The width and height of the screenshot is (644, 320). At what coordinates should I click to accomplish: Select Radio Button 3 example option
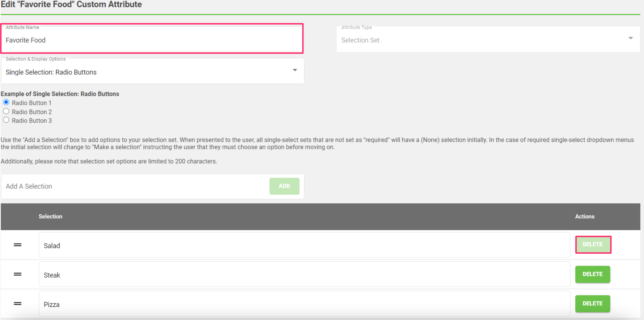point(6,120)
